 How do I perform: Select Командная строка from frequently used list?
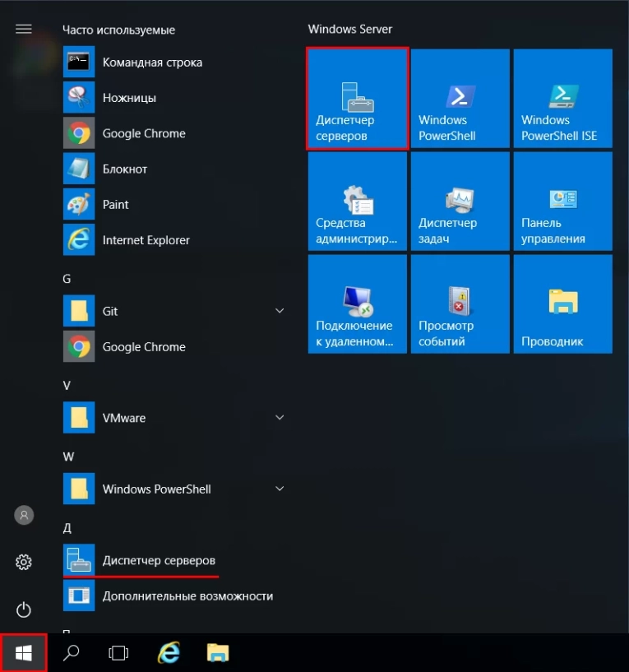(152, 63)
